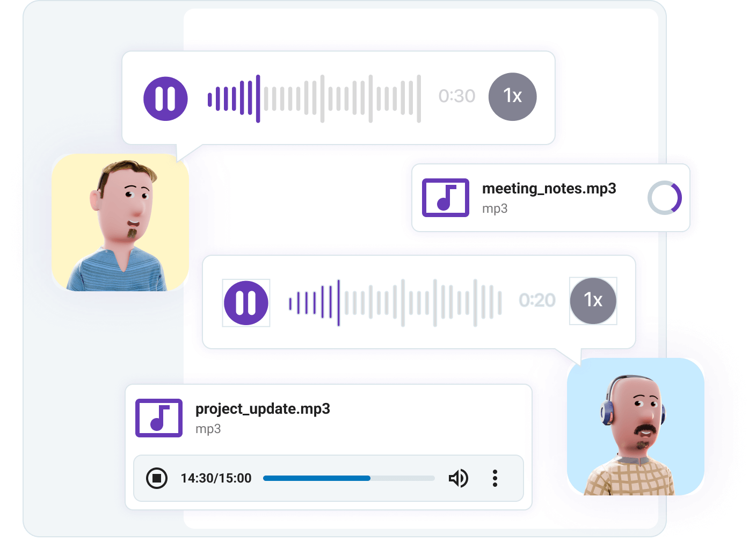Image resolution: width=756 pixels, height=547 pixels.
Task: Click the 14:30/15:00 time display
Action: click(215, 478)
